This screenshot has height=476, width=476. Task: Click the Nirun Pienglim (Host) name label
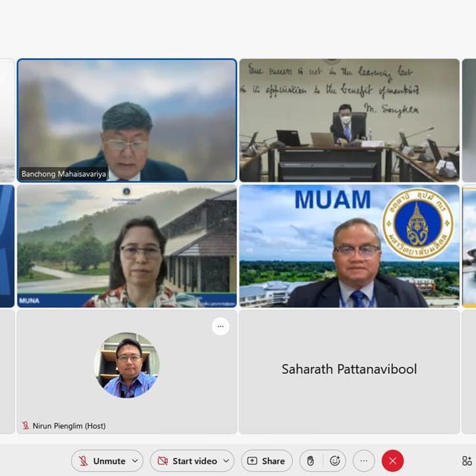(x=69, y=426)
